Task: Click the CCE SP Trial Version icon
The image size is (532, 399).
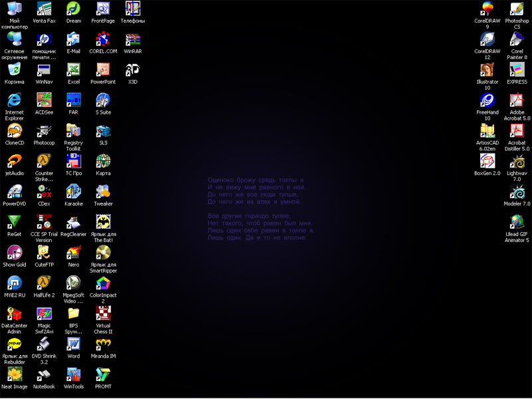Action: click(44, 222)
